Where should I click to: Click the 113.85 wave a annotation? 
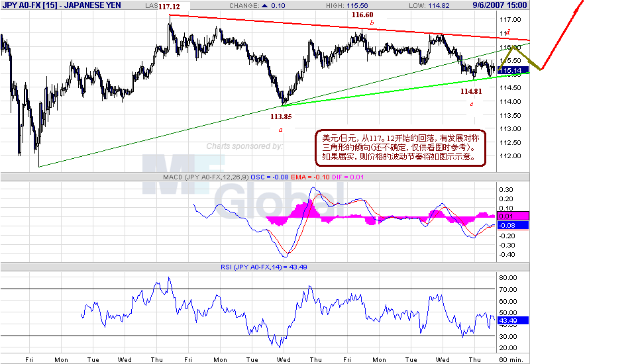coord(281,116)
